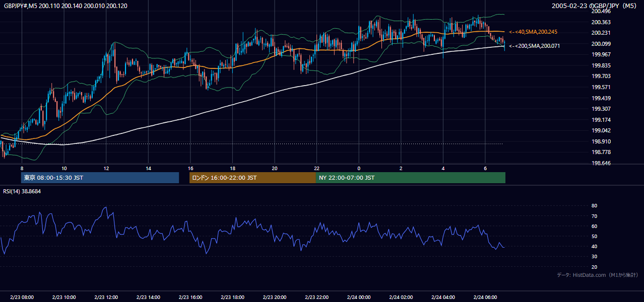Click the RSI axis level 50
This screenshot has width=644, height=302.
pyautogui.click(x=594, y=236)
